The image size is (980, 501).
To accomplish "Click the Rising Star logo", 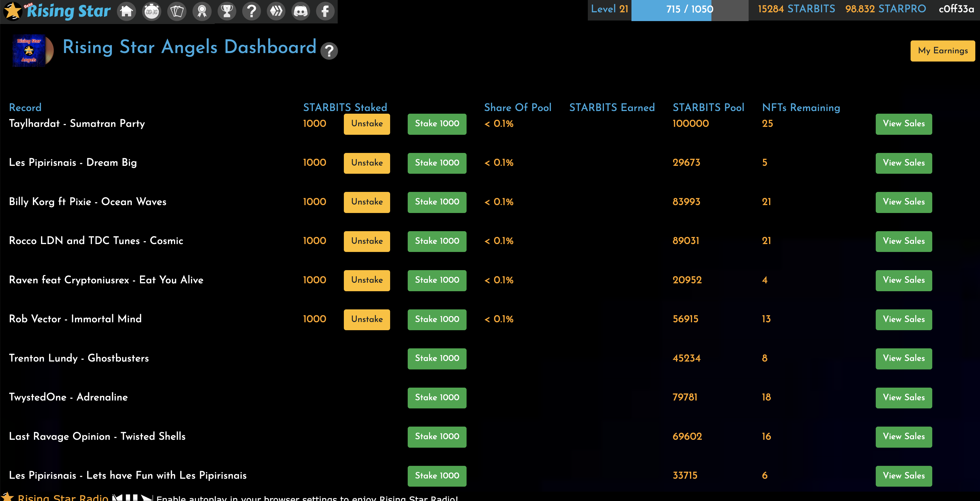I will (57, 11).
